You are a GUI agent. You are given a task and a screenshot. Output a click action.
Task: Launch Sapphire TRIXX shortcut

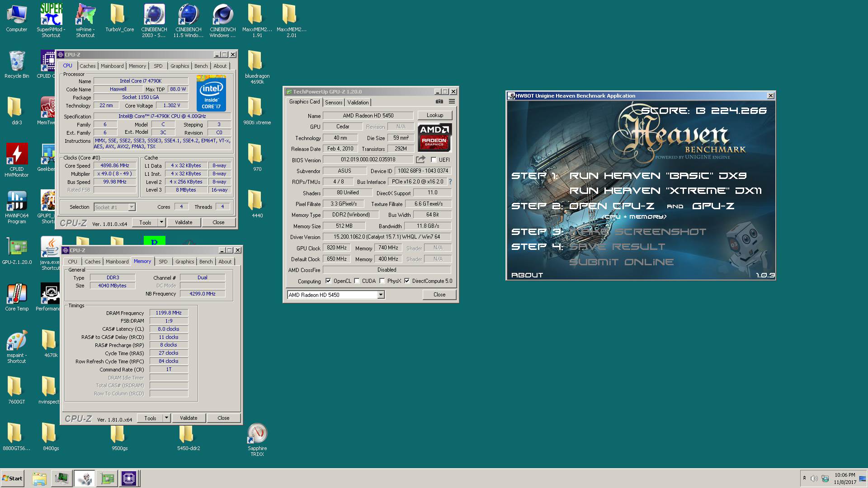(257, 440)
